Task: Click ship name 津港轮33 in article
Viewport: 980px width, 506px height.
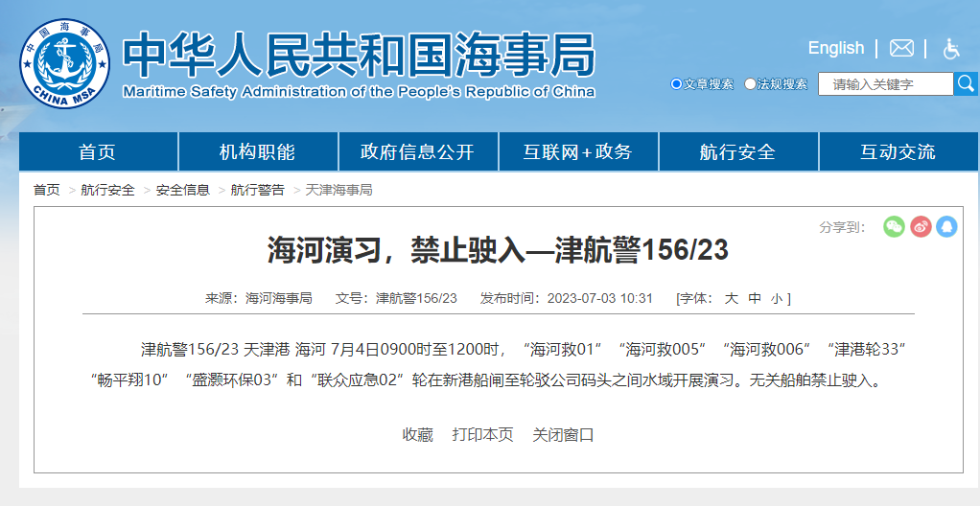Action: point(866,349)
